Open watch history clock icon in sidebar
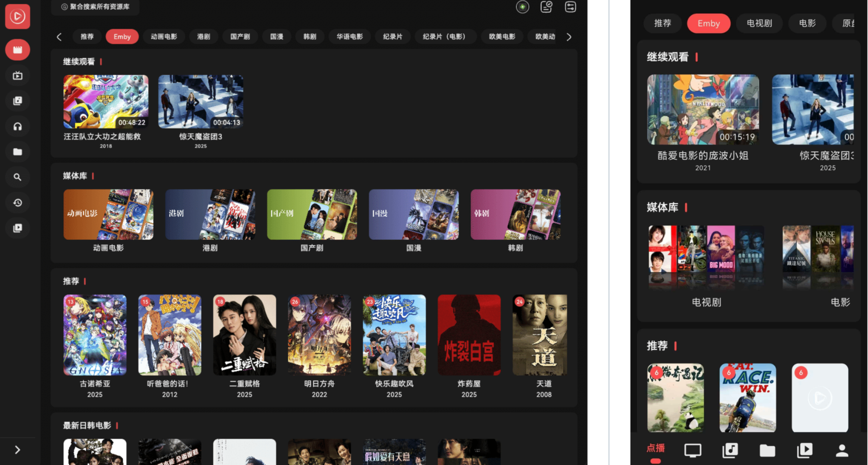The height and width of the screenshot is (465, 868). [x=17, y=203]
